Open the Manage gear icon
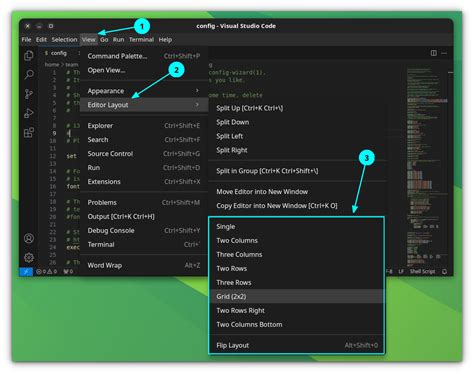 point(29,257)
